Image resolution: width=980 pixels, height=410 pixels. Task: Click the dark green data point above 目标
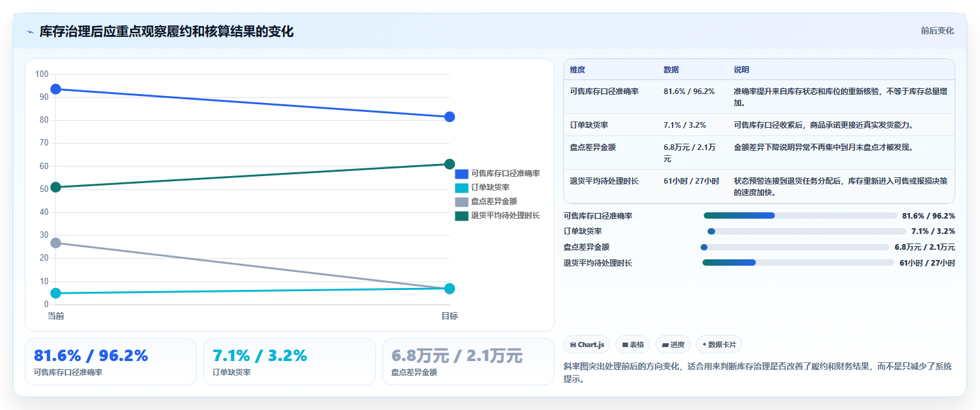[450, 164]
